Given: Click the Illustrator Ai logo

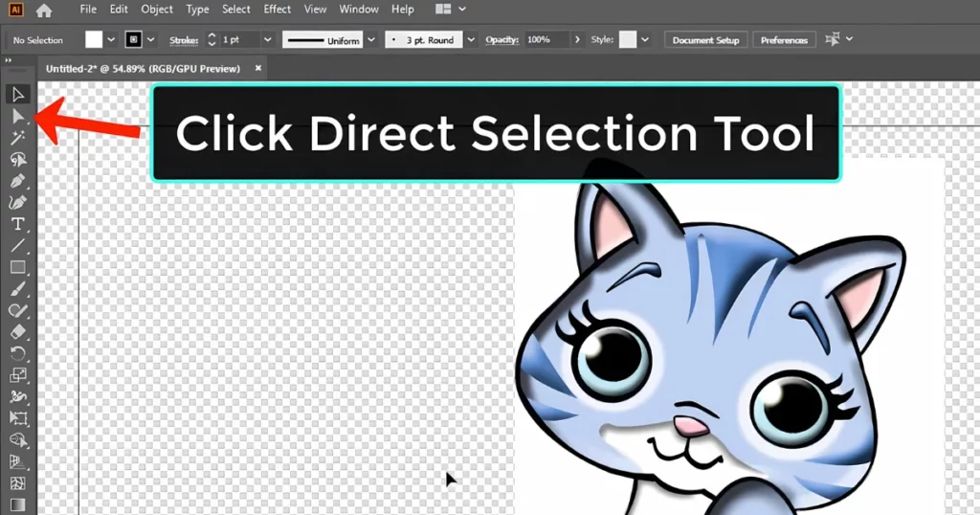Looking at the screenshot, I should 15,10.
